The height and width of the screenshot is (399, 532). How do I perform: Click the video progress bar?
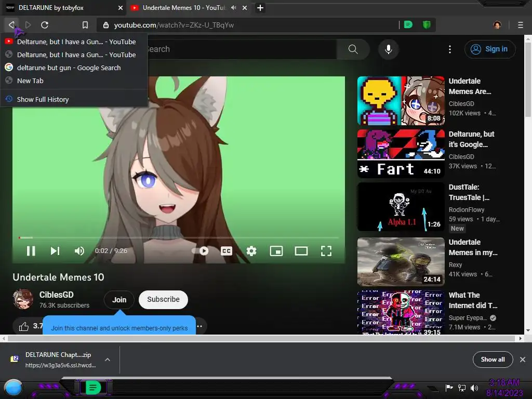point(179,237)
